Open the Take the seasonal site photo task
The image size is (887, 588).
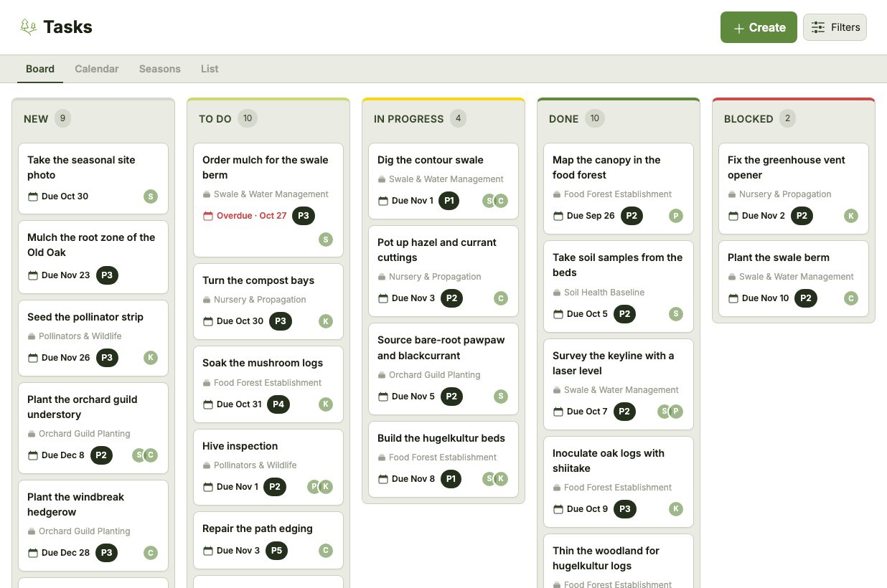coord(93,179)
